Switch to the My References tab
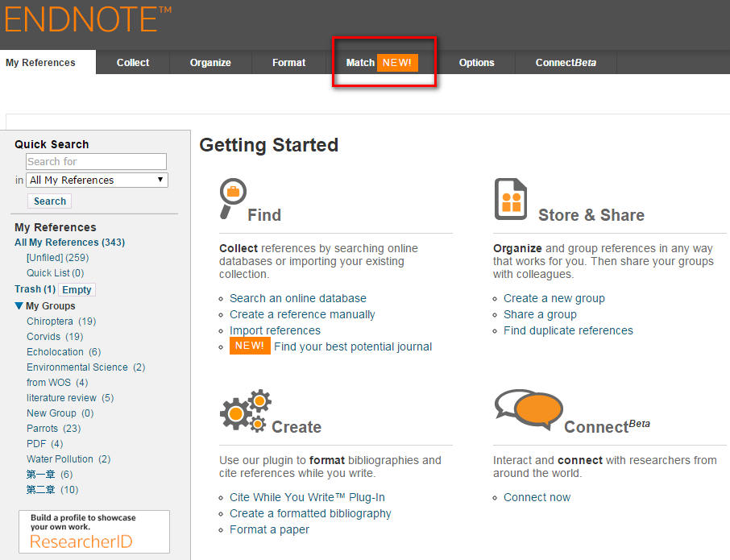The height and width of the screenshot is (560, 730). click(40, 62)
